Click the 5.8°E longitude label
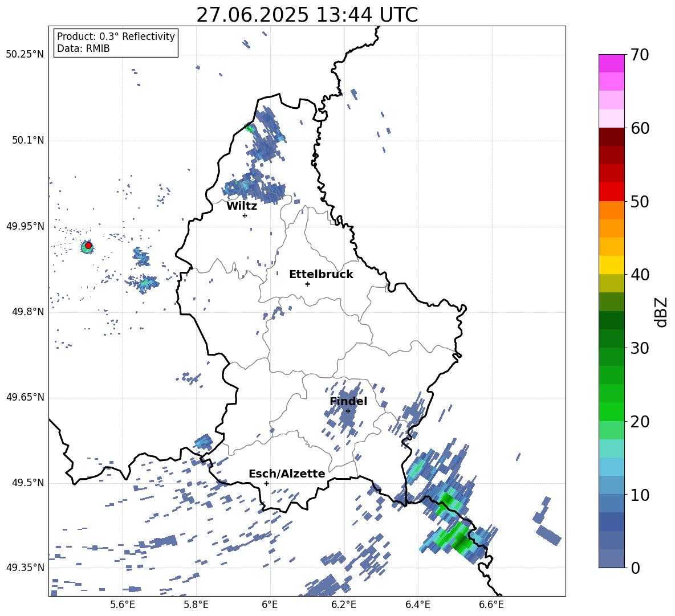Viewport: 675px width, 616px height. tap(196, 605)
